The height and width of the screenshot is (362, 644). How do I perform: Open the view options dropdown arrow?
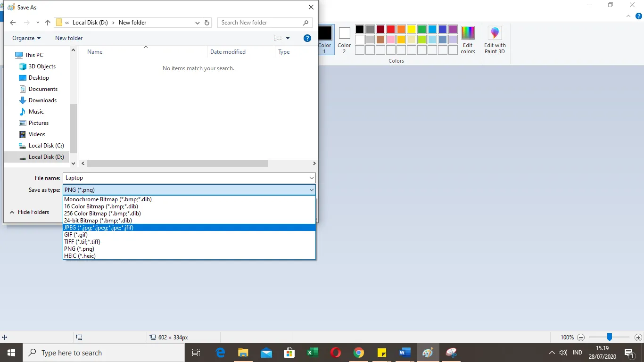(x=288, y=38)
